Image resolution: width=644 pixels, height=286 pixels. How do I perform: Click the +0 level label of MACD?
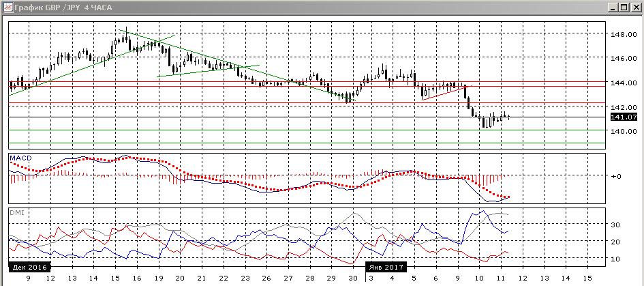tap(616, 175)
